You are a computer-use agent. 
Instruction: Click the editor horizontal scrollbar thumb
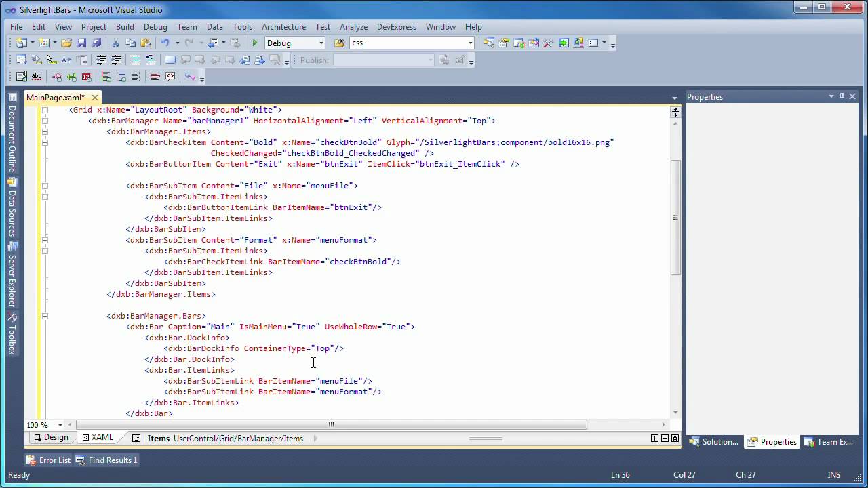(331, 425)
